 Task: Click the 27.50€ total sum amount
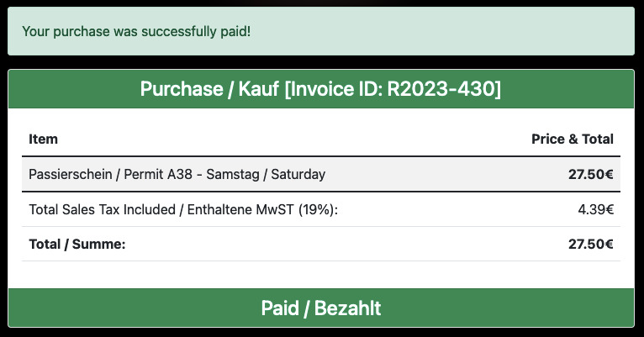(x=590, y=245)
